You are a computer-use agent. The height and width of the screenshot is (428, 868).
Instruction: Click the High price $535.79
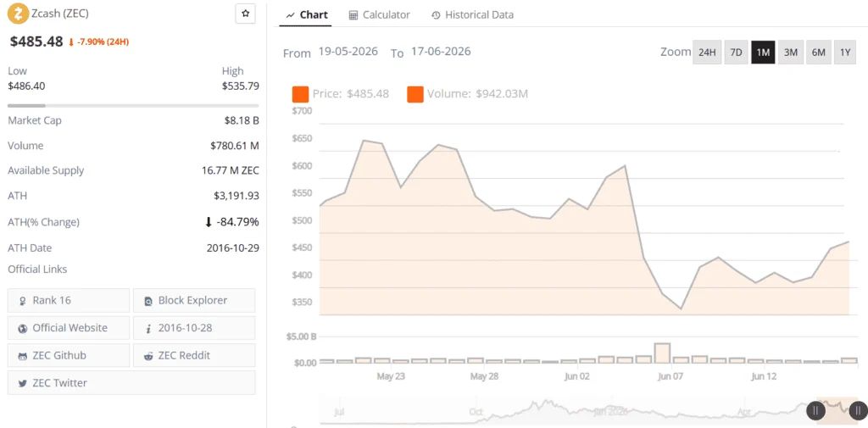241,86
